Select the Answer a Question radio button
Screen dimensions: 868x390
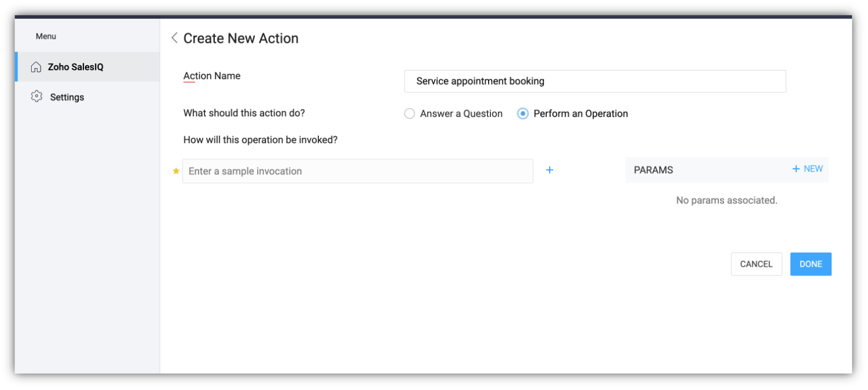tap(409, 114)
